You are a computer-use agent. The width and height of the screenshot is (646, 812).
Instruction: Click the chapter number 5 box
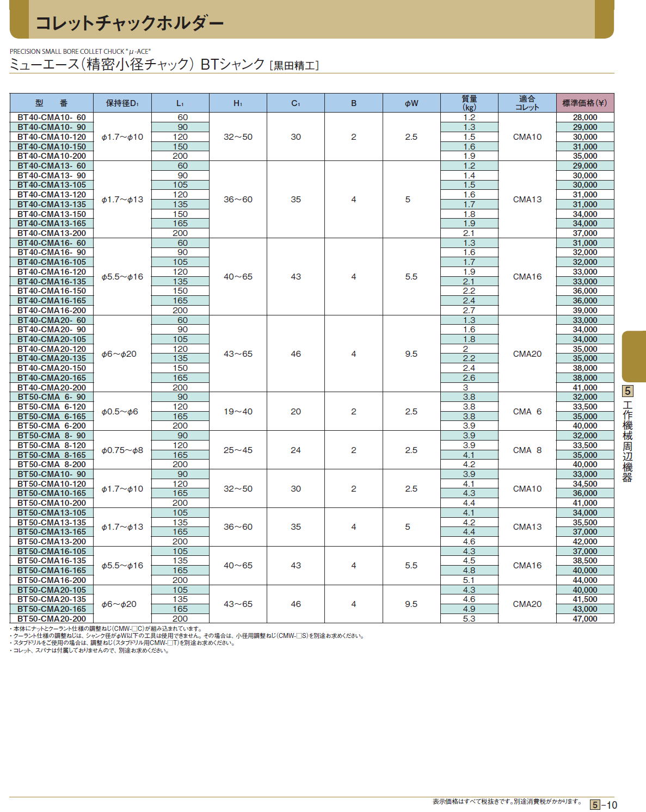[x=627, y=391]
